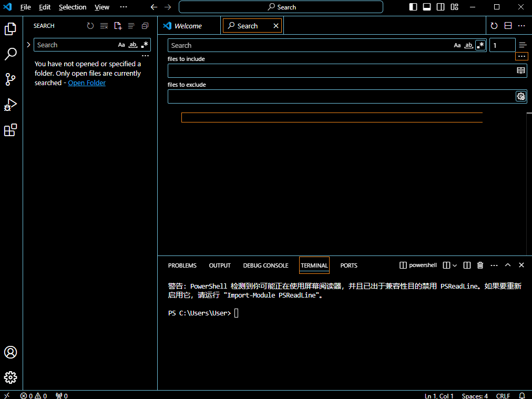Expand the Replace toggle chevron in sidebar

point(28,45)
